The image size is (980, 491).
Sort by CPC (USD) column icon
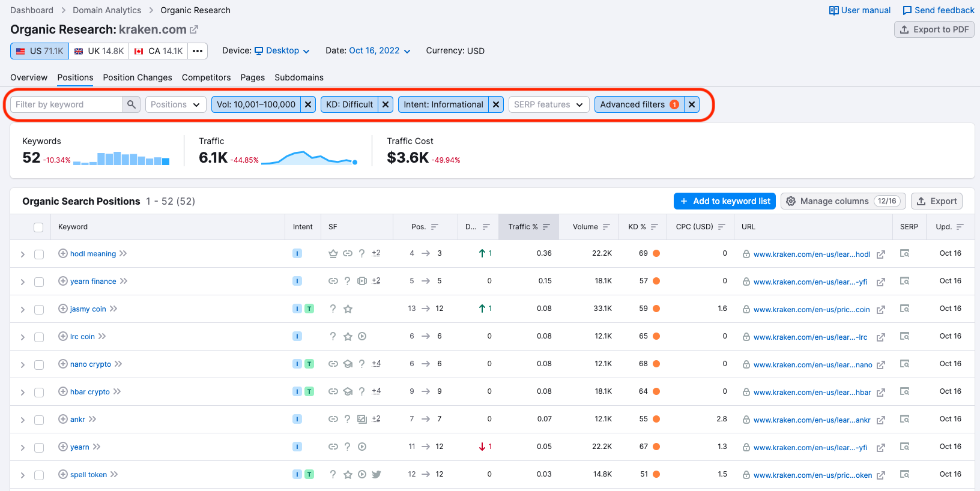coord(722,227)
